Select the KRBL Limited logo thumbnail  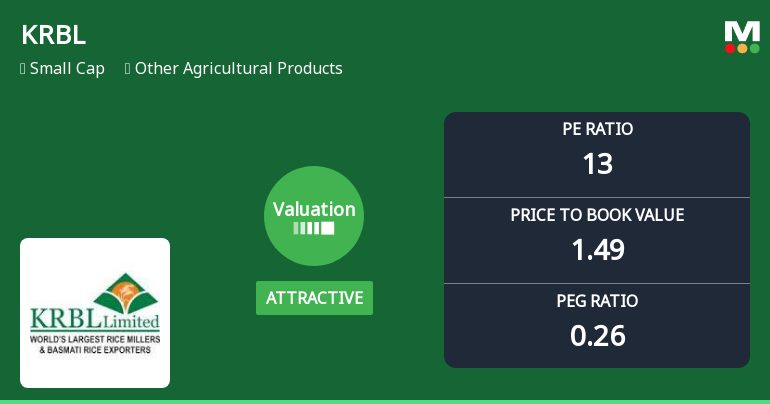coord(95,313)
